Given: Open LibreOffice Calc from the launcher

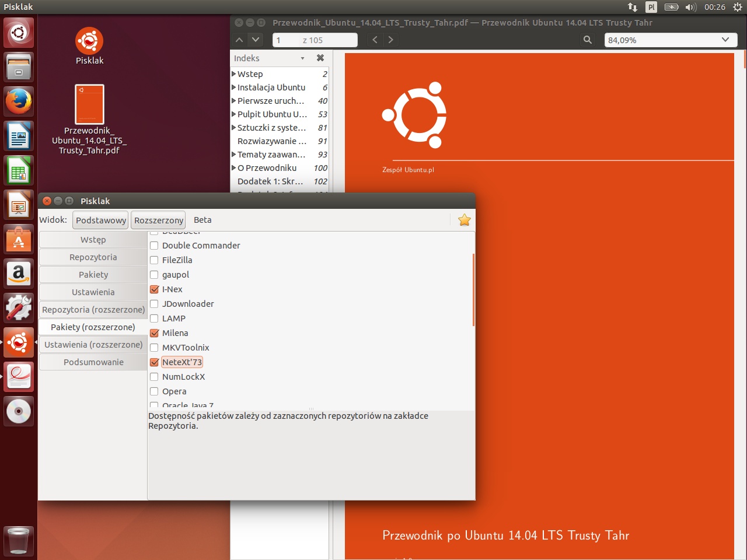Looking at the screenshot, I should pyautogui.click(x=19, y=170).
